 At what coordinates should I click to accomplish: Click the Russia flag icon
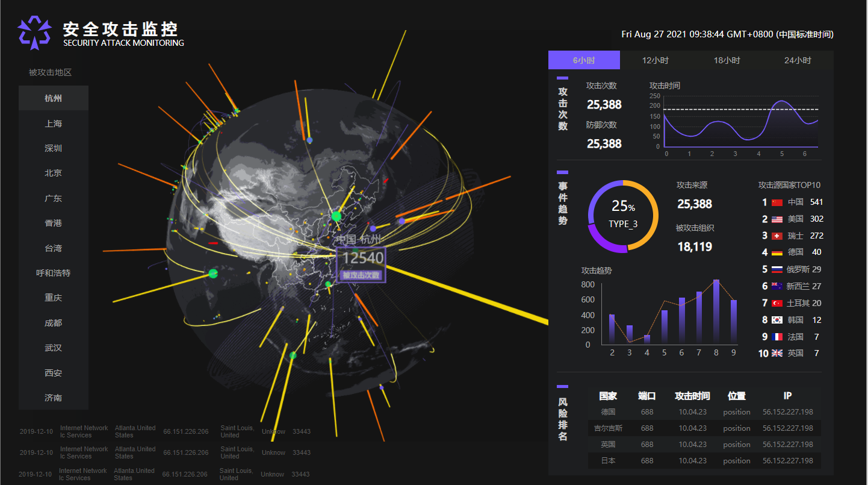coord(777,269)
